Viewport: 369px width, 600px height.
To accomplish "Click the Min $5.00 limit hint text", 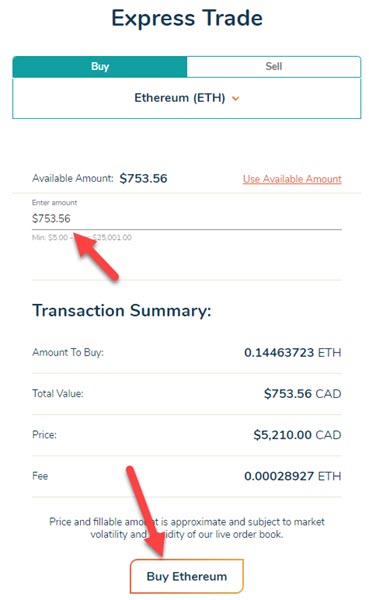I will (x=50, y=237).
